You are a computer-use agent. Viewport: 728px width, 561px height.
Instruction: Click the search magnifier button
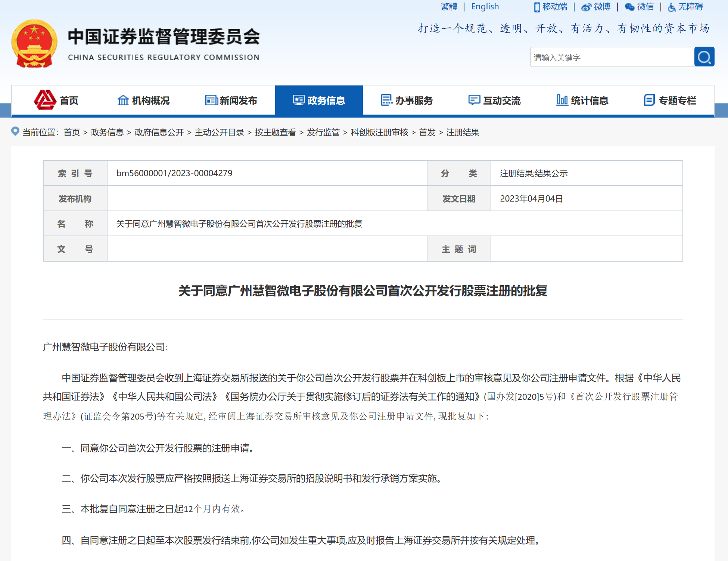(x=704, y=57)
